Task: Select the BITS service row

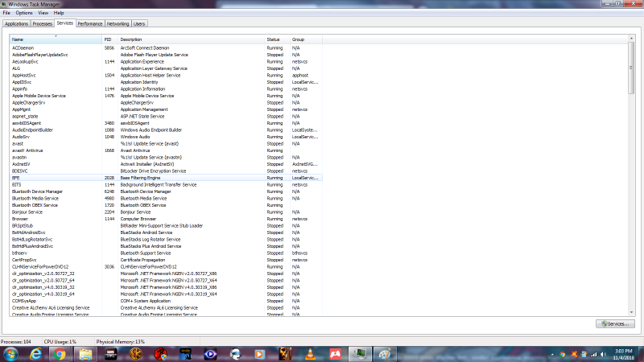Action: [166, 185]
